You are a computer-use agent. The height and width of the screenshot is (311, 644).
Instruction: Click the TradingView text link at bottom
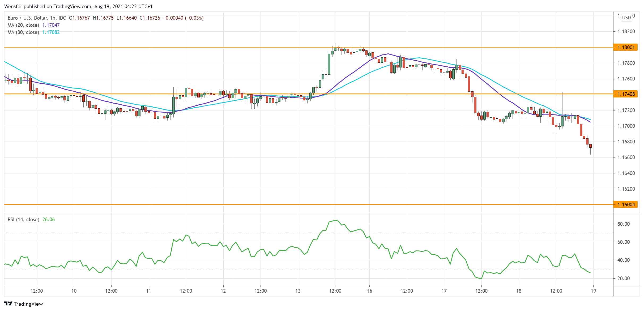pyautogui.click(x=28, y=304)
